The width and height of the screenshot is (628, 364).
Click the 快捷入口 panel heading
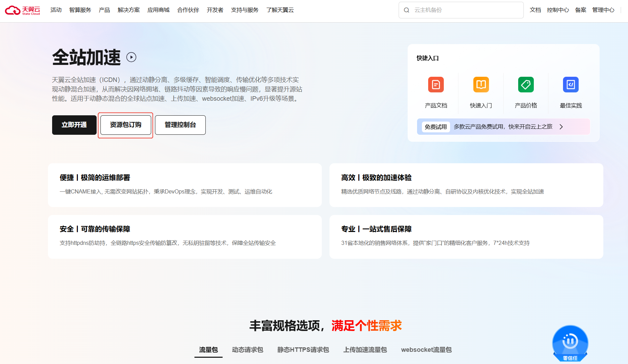427,58
